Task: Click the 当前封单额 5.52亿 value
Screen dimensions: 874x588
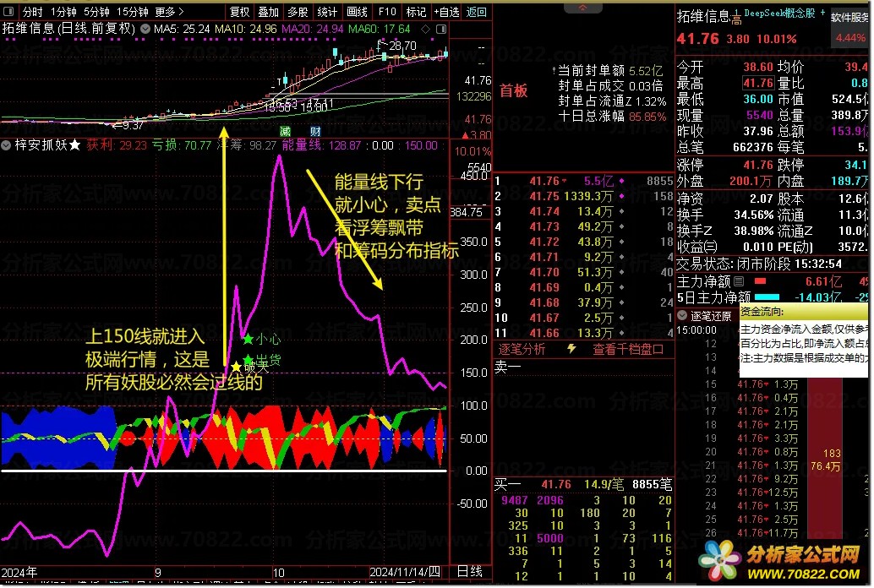Action: click(x=646, y=71)
